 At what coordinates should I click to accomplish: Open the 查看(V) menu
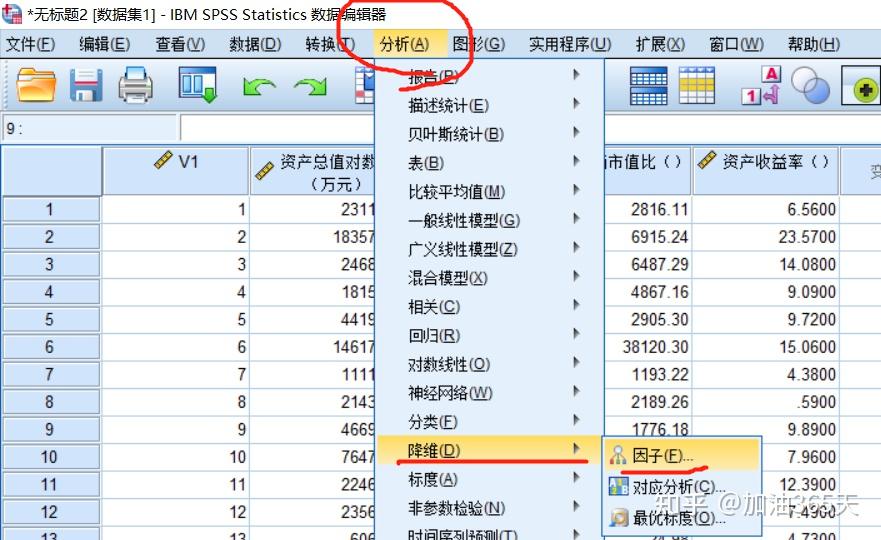(180, 44)
